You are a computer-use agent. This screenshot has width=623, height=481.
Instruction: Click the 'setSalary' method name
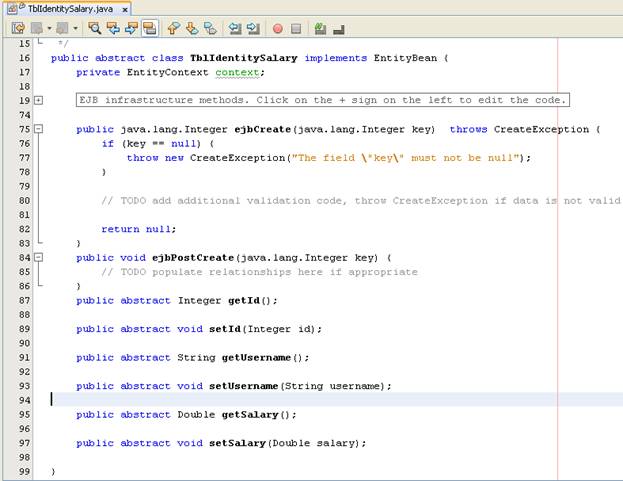(x=237, y=443)
